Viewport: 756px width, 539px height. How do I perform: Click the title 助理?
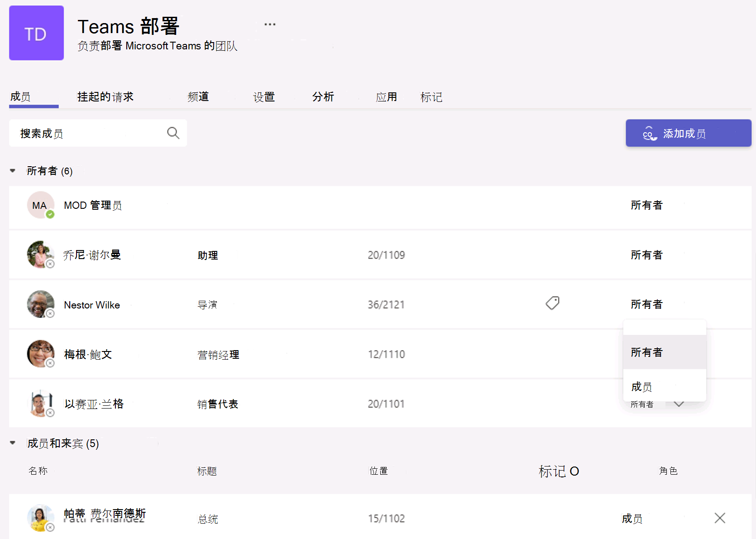click(208, 255)
